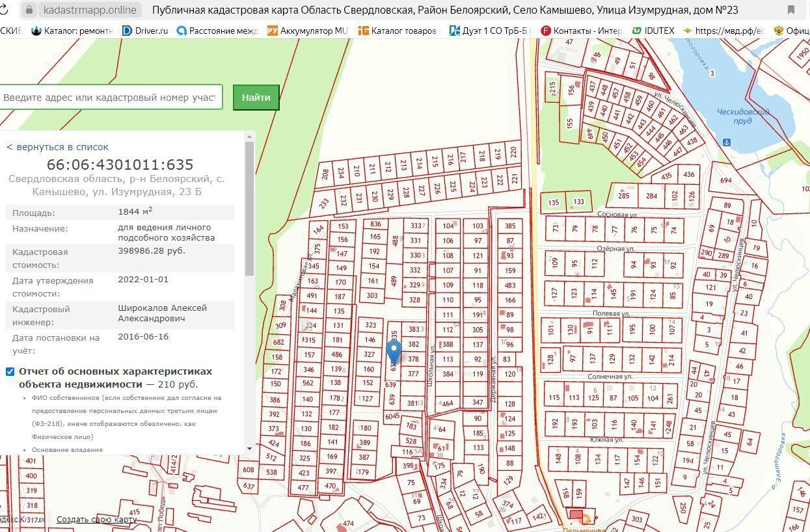Click the Создать свою карту link
This screenshot has height=532, width=810.
(96, 519)
